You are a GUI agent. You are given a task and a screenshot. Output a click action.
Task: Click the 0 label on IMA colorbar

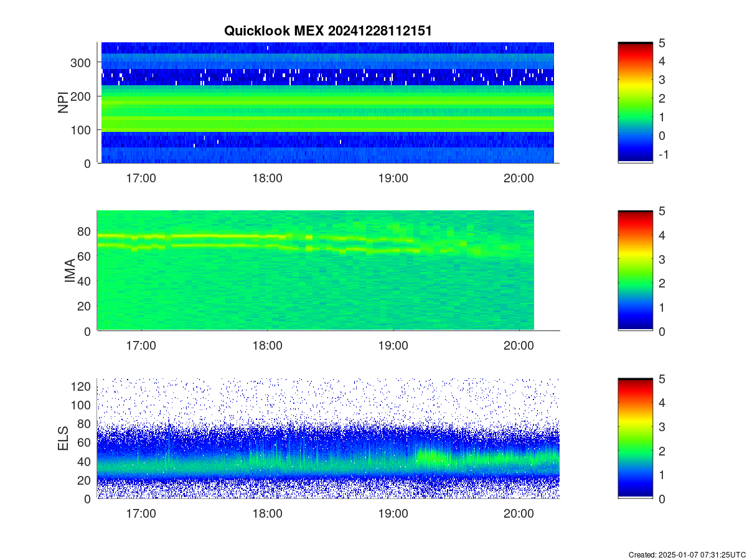coord(662,331)
